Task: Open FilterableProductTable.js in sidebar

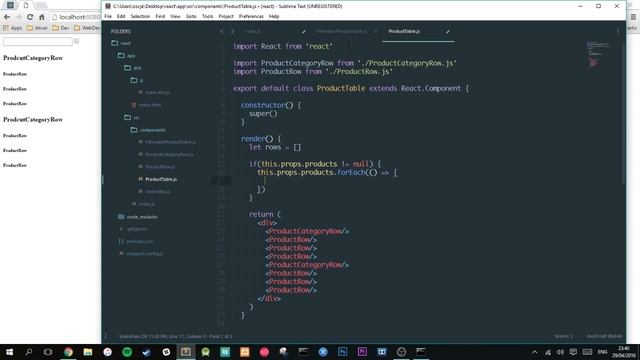Action: 170,142
